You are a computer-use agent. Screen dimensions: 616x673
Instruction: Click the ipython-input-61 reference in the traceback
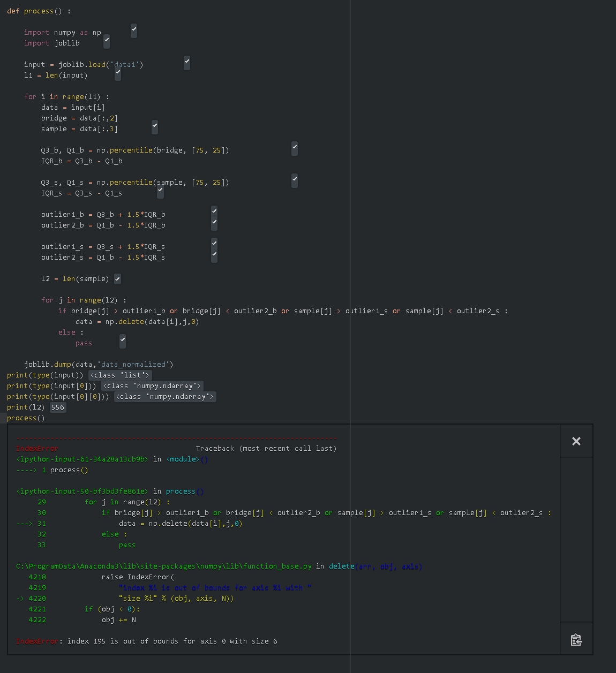[x=82, y=459]
